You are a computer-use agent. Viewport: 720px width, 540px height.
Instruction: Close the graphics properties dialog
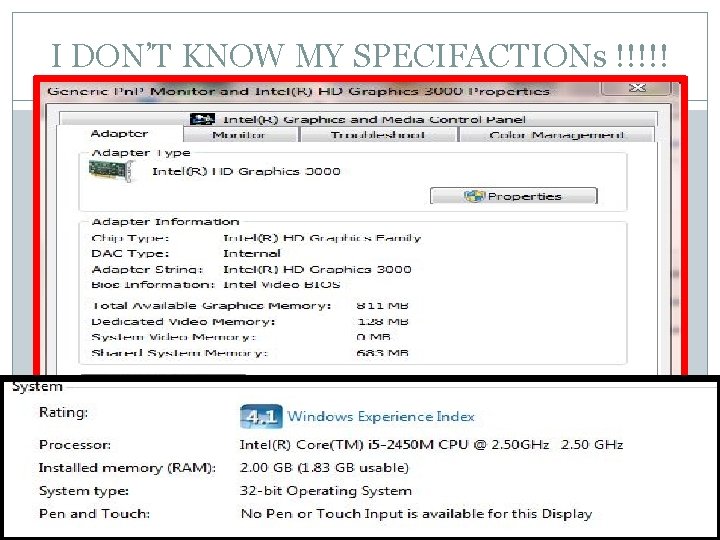click(x=637, y=87)
